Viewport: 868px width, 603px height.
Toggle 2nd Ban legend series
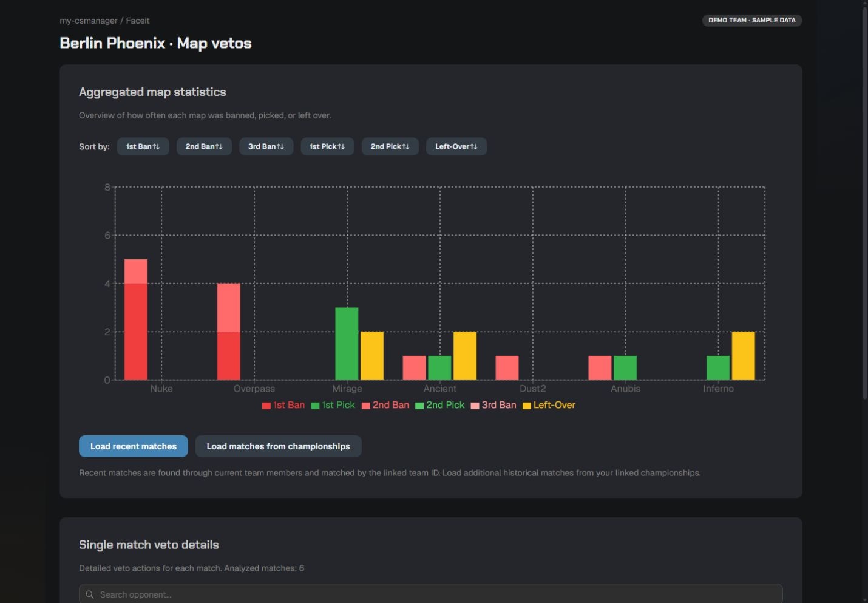[x=385, y=405]
